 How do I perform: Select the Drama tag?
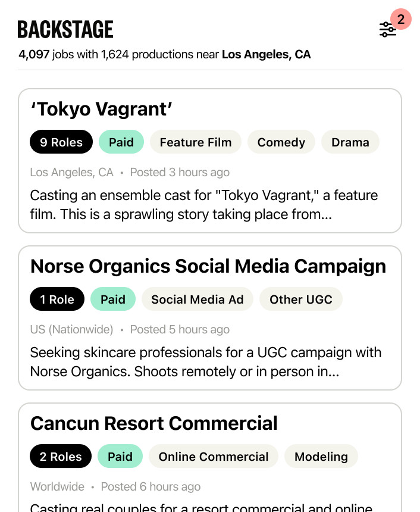point(350,142)
